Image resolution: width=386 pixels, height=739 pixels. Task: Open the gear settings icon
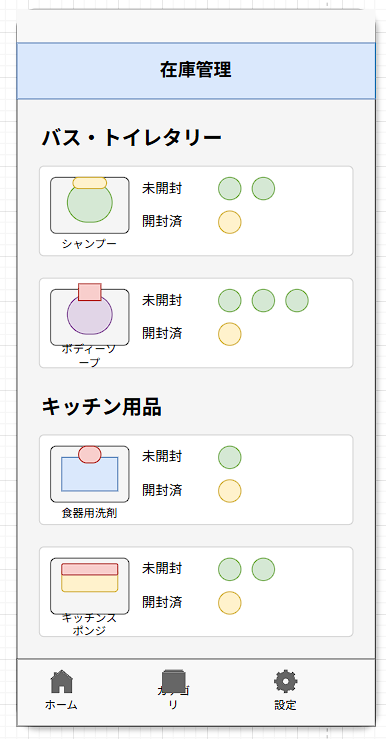(286, 682)
